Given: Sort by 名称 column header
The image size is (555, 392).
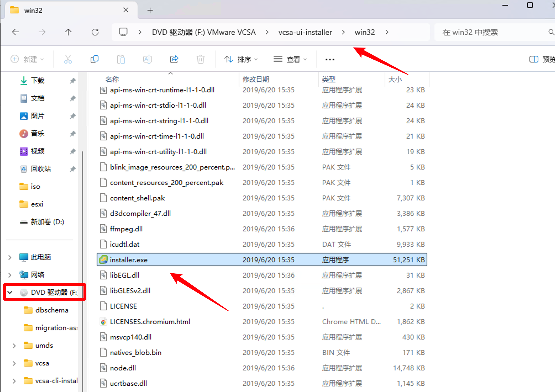Looking at the screenshot, I should (x=112, y=79).
